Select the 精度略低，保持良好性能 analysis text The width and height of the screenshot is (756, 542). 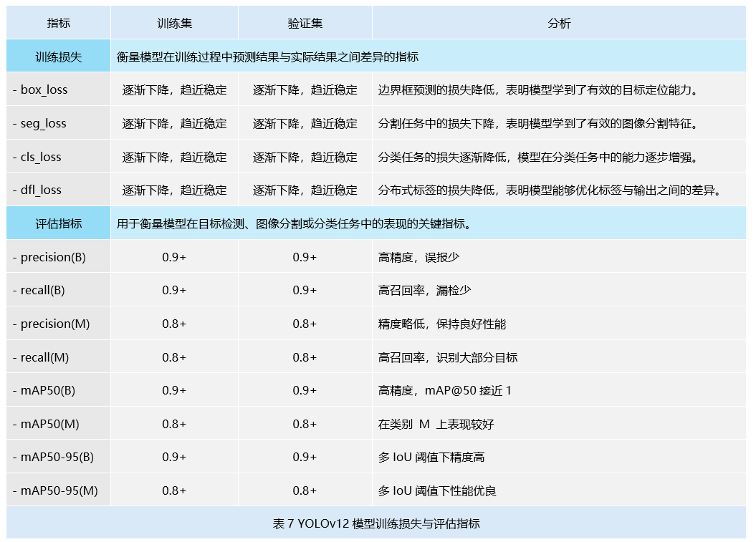[441, 324]
